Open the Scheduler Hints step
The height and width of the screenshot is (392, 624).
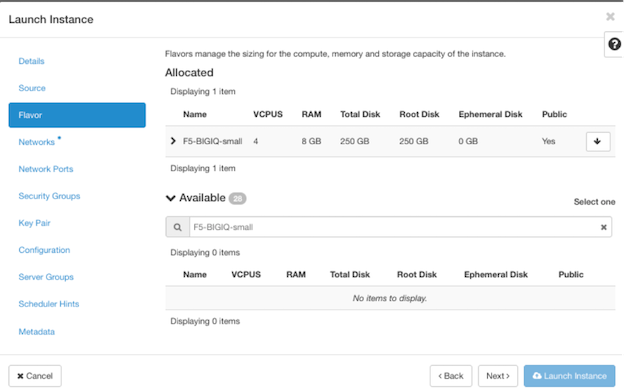pyautogui.click(x=49, y=304)
